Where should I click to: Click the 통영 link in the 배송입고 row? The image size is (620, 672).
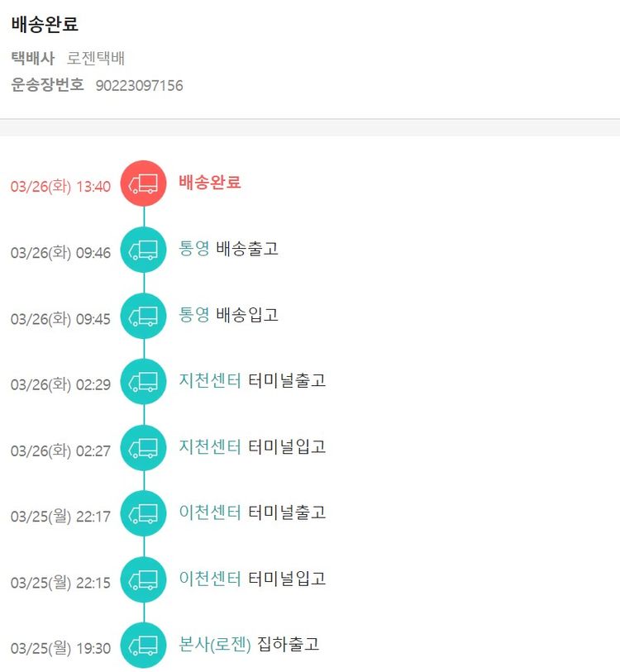coord(194,314)
